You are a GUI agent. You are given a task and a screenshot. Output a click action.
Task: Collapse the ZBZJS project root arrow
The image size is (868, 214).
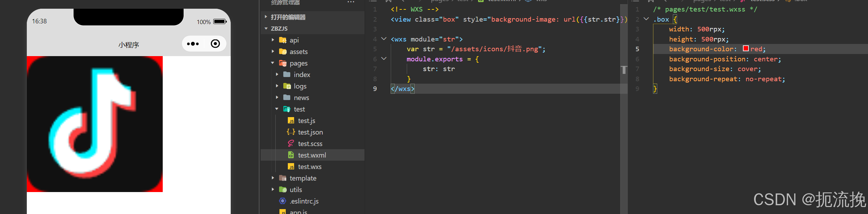pos(266,28)
